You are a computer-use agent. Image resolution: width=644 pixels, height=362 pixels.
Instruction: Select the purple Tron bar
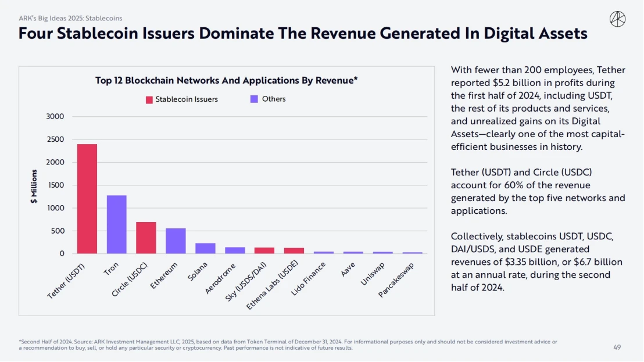pyautogui.click(x=116, y=224)
